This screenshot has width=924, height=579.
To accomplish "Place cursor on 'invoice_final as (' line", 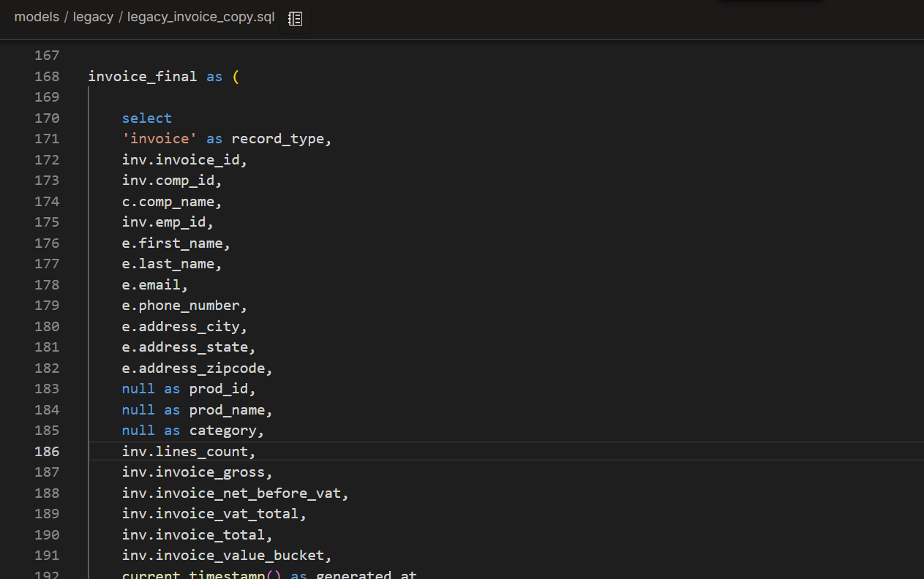I will tap(164, 76).
